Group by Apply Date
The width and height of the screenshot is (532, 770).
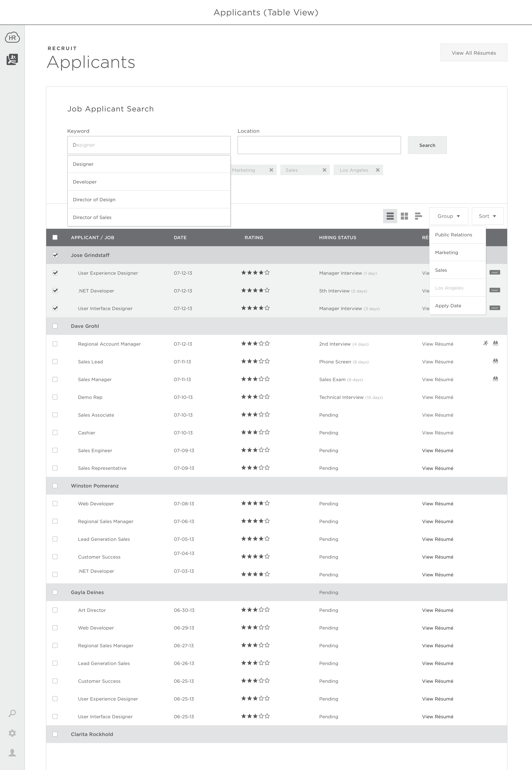tap(458, 305)
